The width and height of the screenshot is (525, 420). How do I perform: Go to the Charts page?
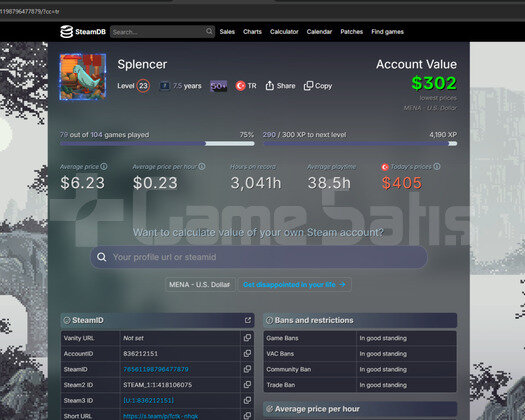pyautogui.click(x=252, y=32)
